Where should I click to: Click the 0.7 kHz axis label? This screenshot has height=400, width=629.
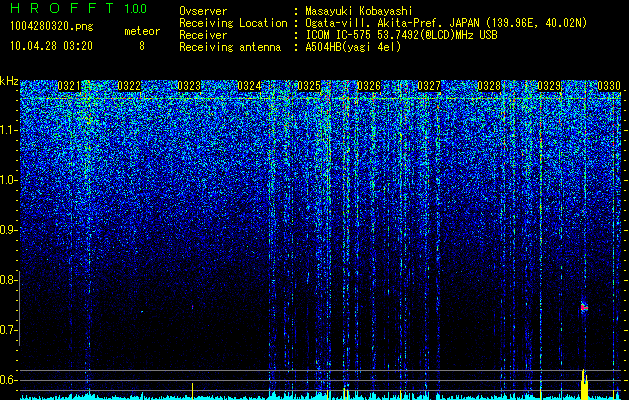[x=9, y=330]
